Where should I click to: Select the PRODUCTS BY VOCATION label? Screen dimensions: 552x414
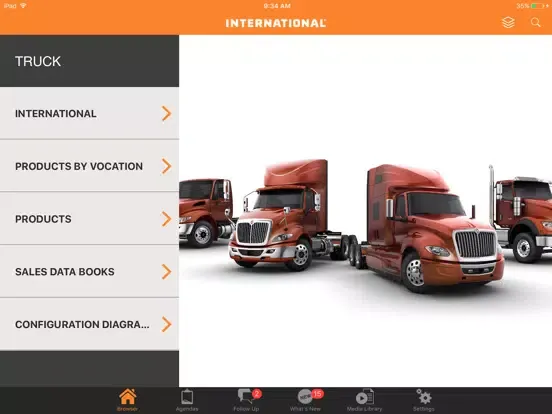[x=79, y=166]
